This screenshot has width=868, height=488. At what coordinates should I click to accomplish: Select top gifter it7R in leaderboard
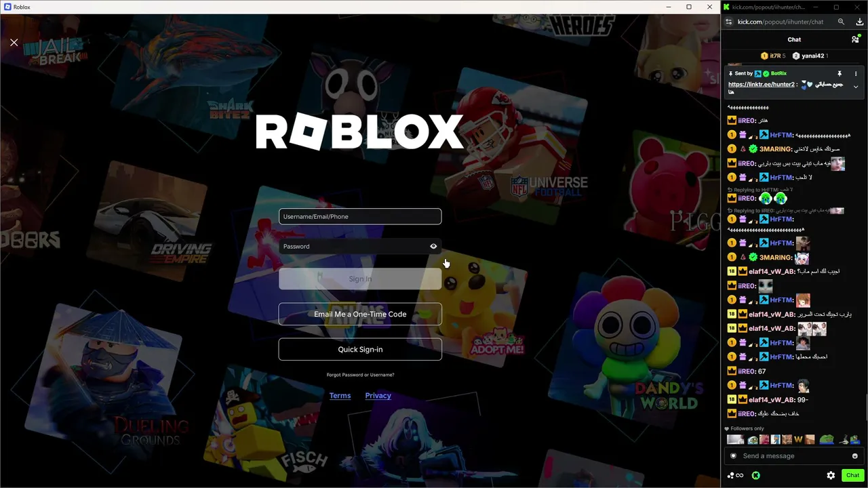tap(772, 56)
